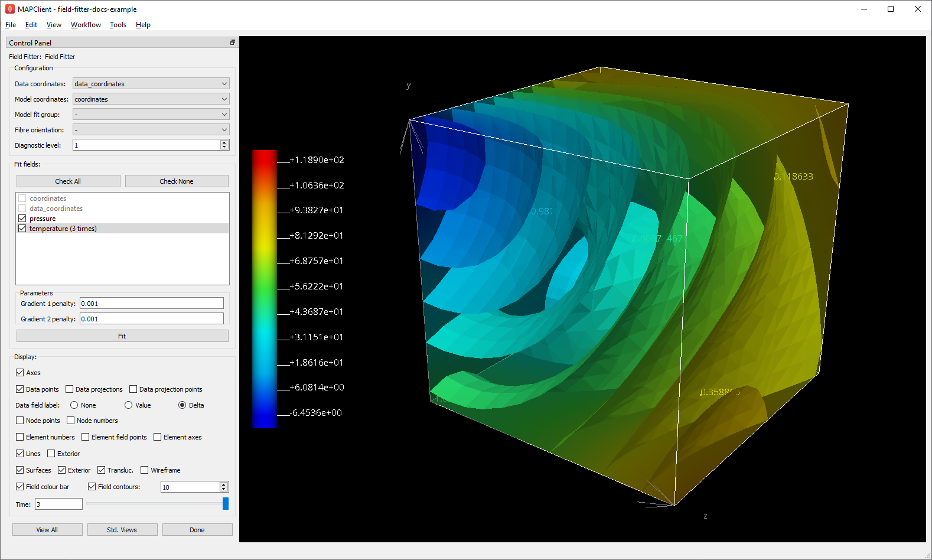Click the +1.1890e+02 colour bar label
Viewport: 932px width, 560px height.
[317, 160]
